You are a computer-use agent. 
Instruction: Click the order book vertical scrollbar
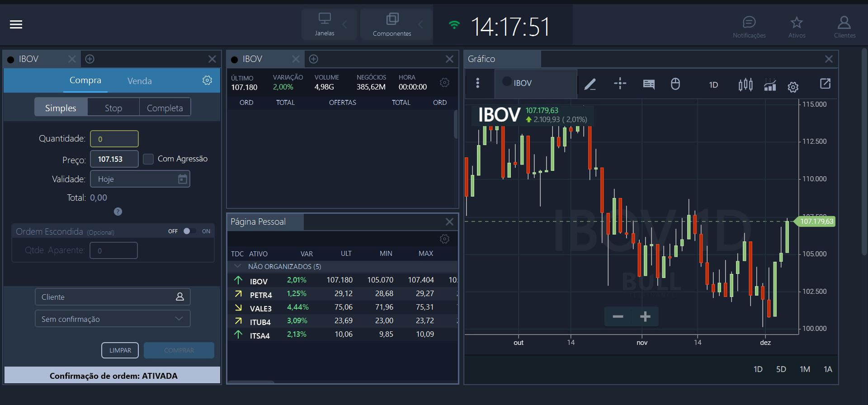[x=456, y=124]
